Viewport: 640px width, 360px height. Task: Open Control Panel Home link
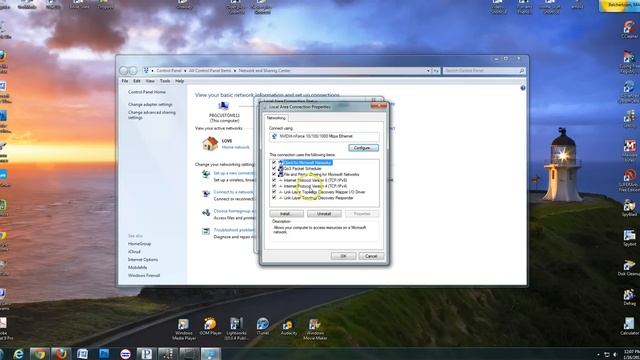pos(147,92)
